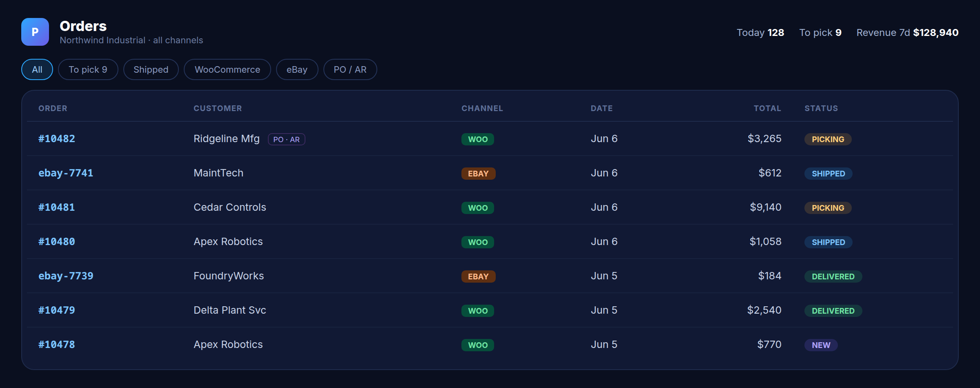Click the DELIVERED status of order #10479

(833, 311)
